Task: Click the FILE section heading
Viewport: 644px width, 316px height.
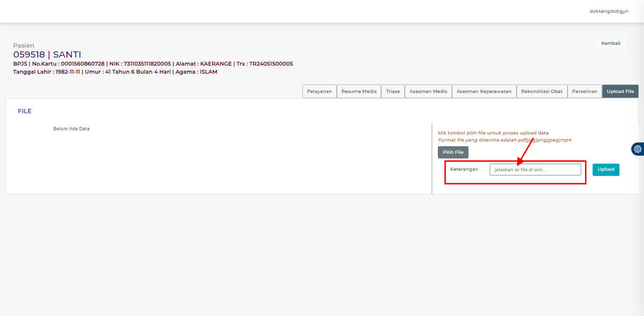Action: coord(25,111)
